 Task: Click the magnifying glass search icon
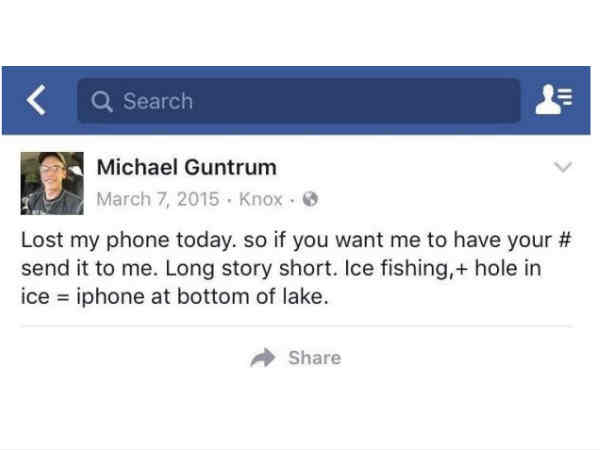[x=102, y=101]
